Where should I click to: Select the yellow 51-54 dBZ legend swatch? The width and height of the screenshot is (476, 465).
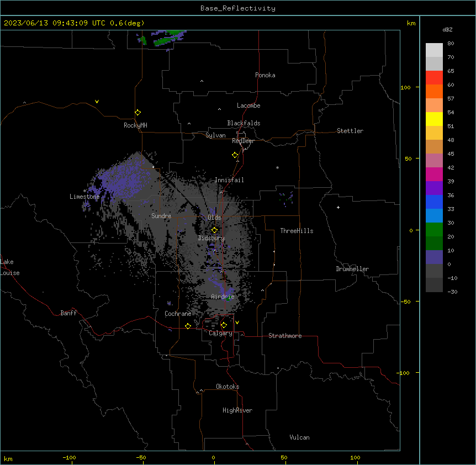[434, 119]
